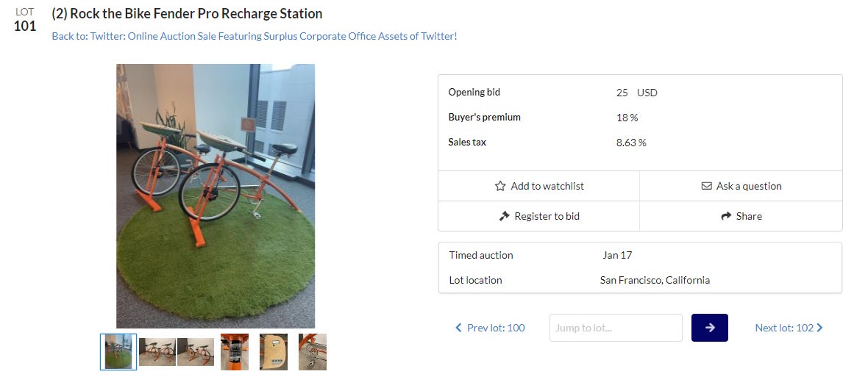Go to next lot 102
This screenshot has width=868, height=388.
coord(784,328)
